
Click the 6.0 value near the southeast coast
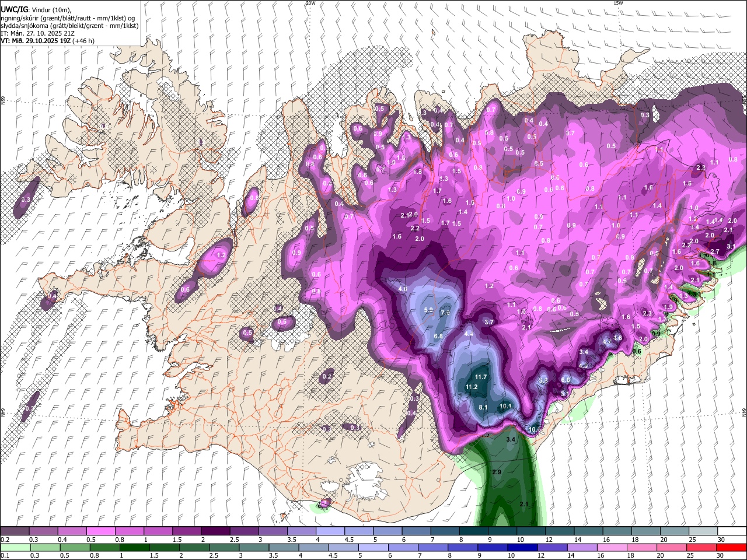click(565, 380)
